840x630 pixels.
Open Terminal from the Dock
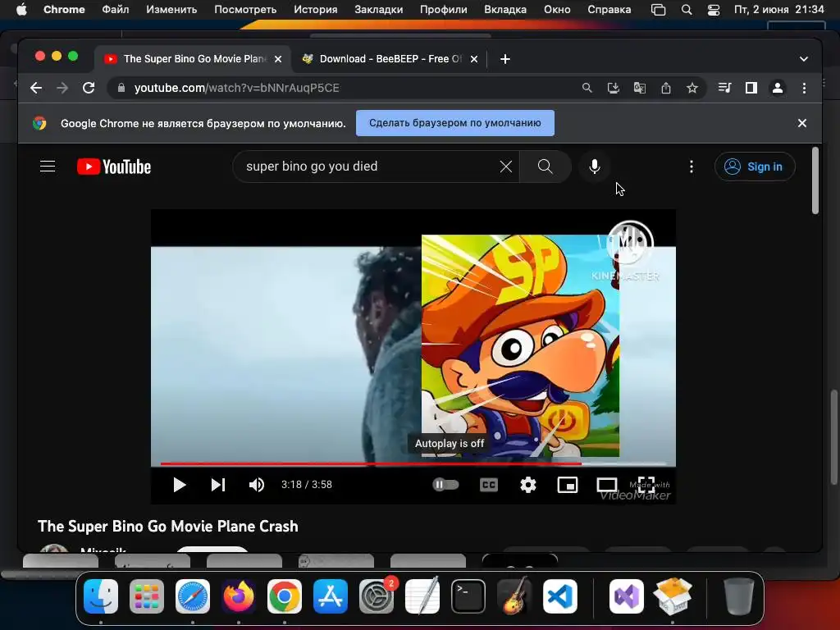pos(468,596)
